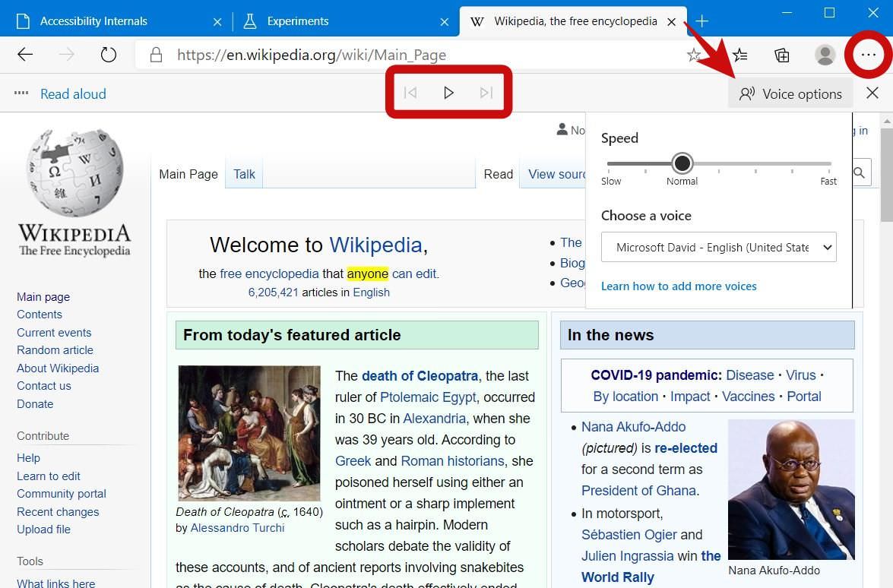893x588 pixels.
Task: Open the Alexandria link
Action: [435, 419]
